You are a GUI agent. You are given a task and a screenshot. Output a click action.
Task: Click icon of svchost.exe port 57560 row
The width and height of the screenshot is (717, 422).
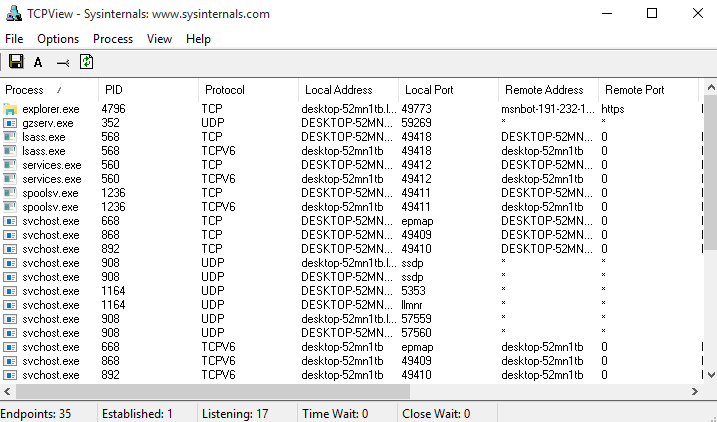(x=10, y=333)
